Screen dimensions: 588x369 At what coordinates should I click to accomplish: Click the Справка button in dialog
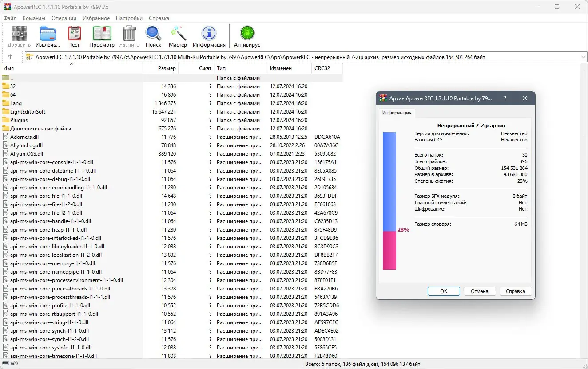[515, 291]
